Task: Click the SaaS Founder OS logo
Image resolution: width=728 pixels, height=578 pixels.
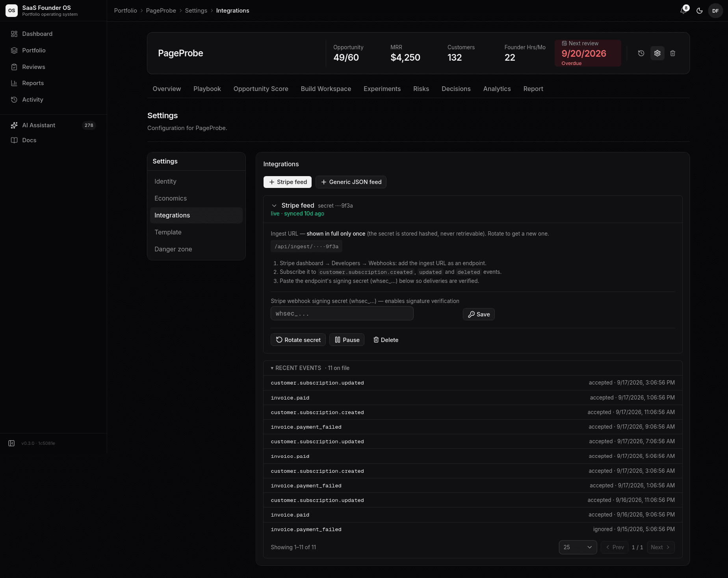Action: coord(11,11)
